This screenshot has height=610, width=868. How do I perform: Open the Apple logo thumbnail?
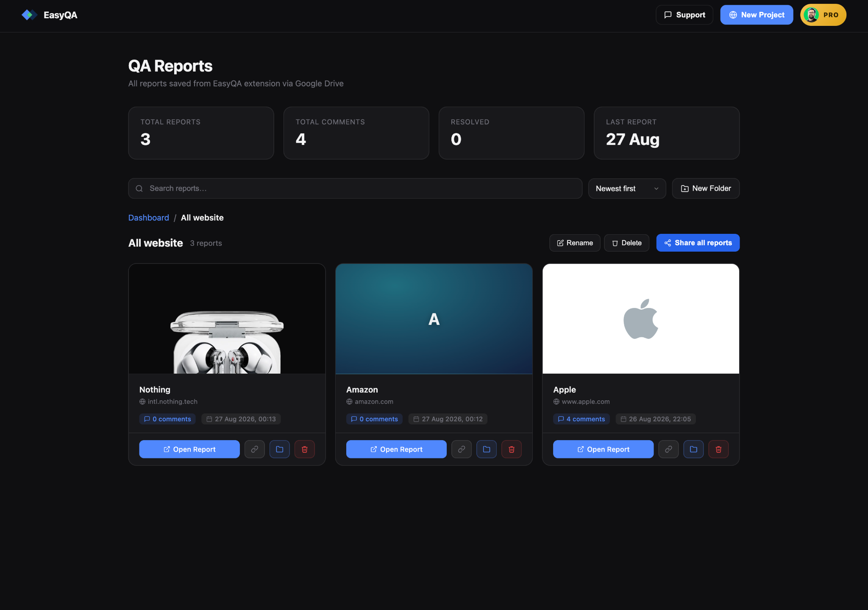tap(641, 319)
